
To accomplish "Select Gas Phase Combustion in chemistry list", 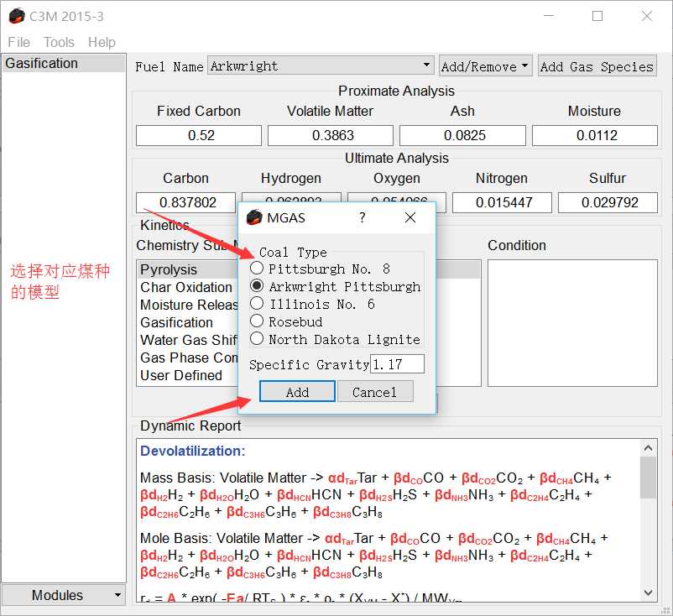I will pyautogui.click(x=188, y=358).
